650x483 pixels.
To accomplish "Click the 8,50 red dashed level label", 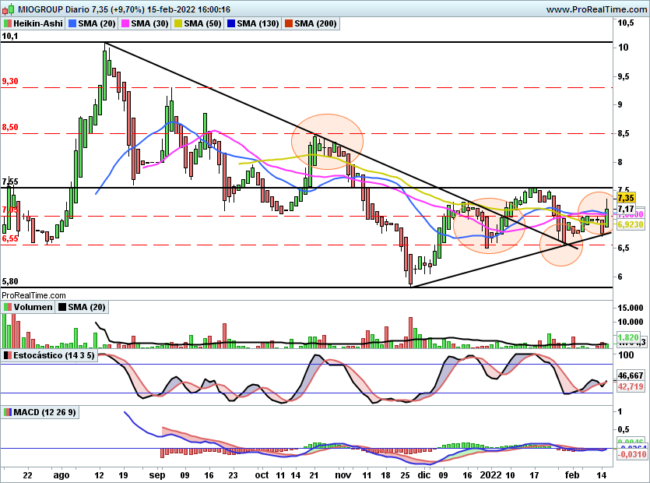I will 10,127.
